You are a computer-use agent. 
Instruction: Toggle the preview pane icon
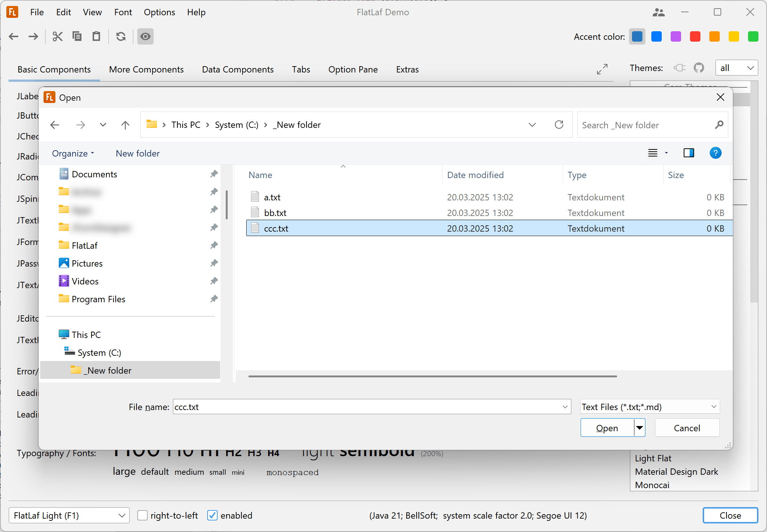(689, 153)
